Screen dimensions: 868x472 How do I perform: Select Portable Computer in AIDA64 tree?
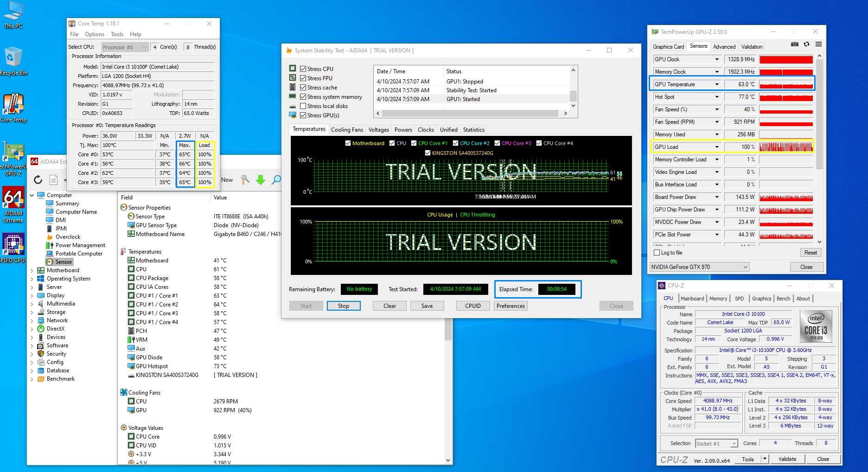(x=79, y=254)
